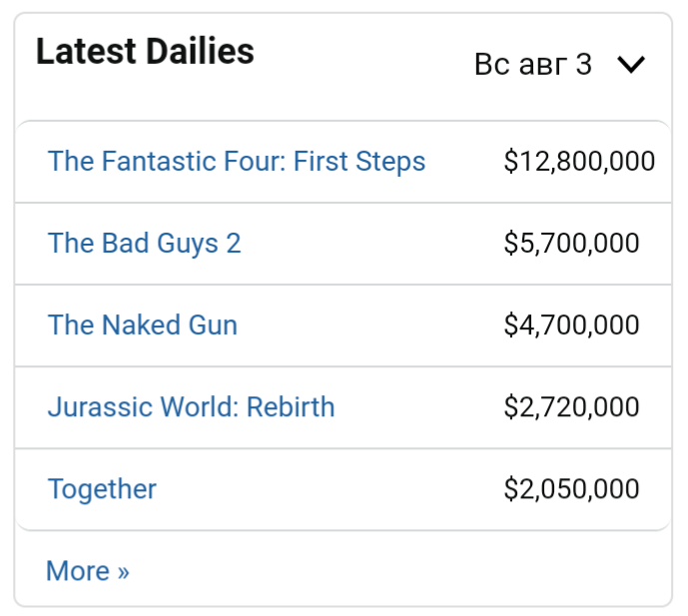Select The Naked Gun movie link
The height and width of the screenshot is (616, 688).
(143, 324)
